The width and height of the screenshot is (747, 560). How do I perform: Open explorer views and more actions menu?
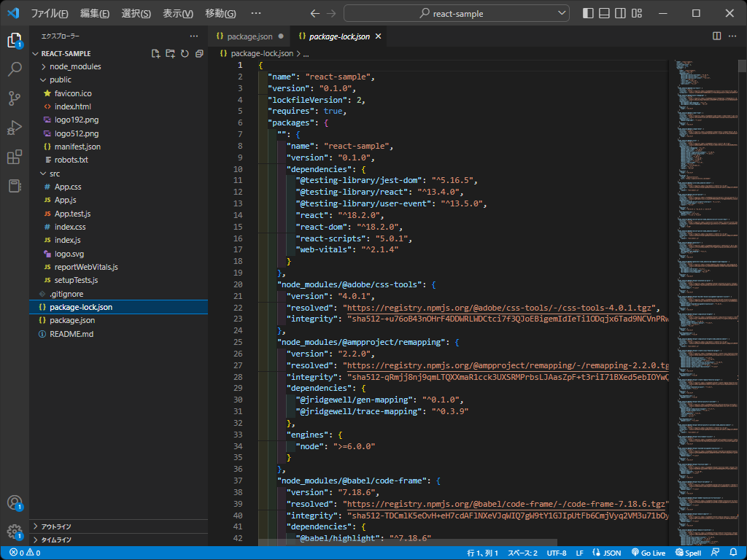[194, 36]
